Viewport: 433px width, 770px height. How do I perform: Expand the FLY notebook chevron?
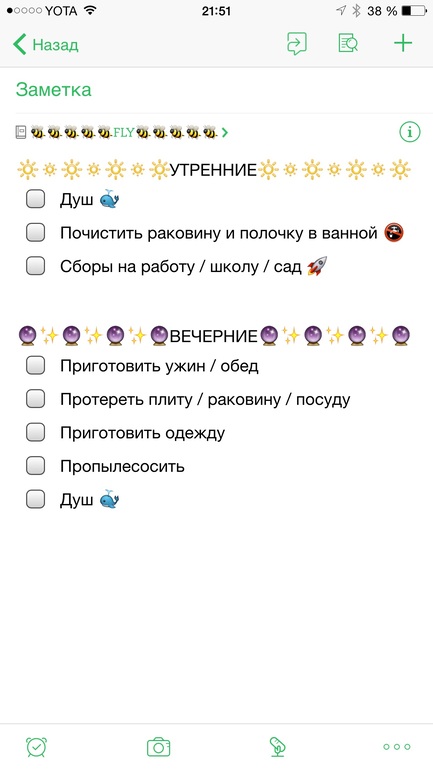coord(225,132)
